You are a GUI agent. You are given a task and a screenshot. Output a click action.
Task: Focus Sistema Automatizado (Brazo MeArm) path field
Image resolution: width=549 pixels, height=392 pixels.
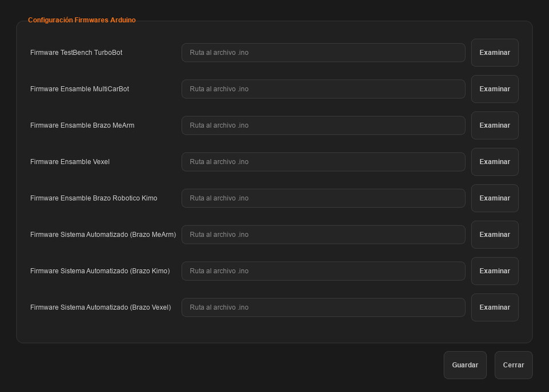[323, 234]
